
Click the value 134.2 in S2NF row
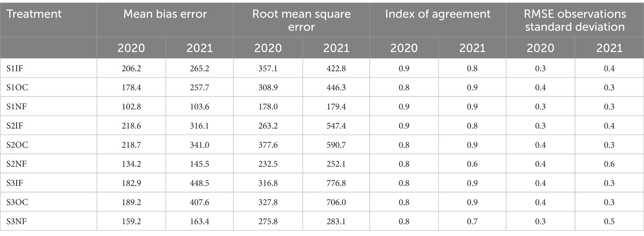coord(131,164)
